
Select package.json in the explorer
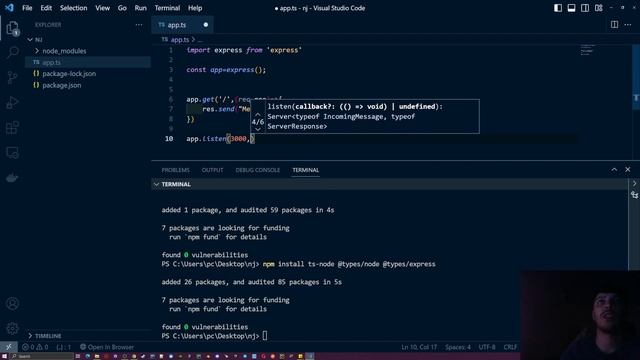point(62,85)
